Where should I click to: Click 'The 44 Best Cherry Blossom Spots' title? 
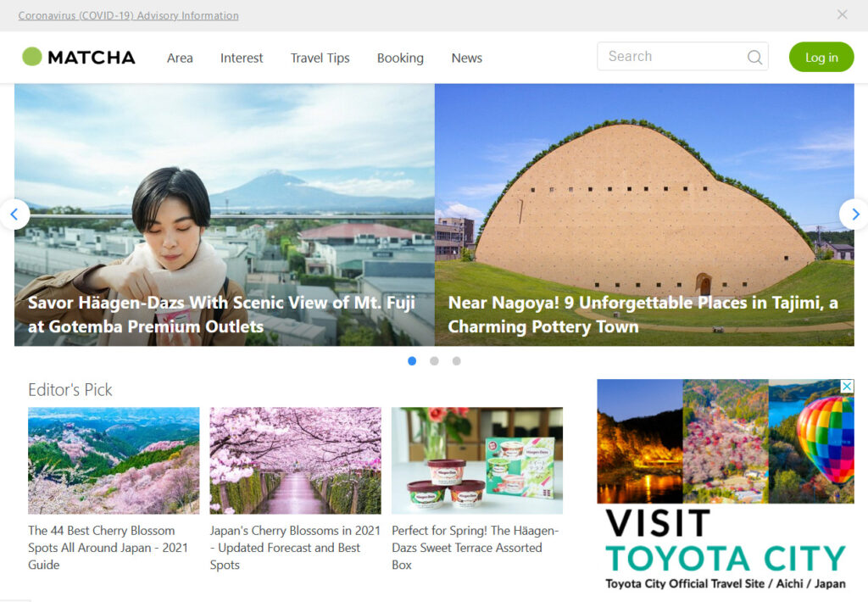[108, 548]
